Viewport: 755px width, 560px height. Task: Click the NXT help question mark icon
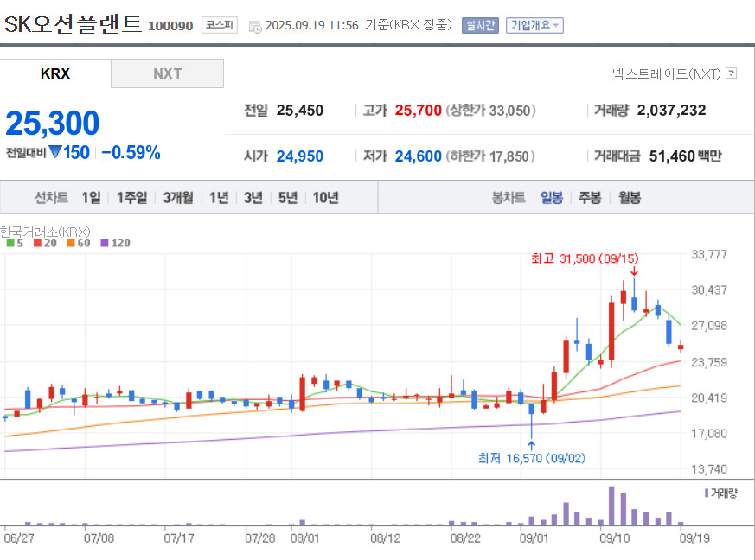[731, 73]
